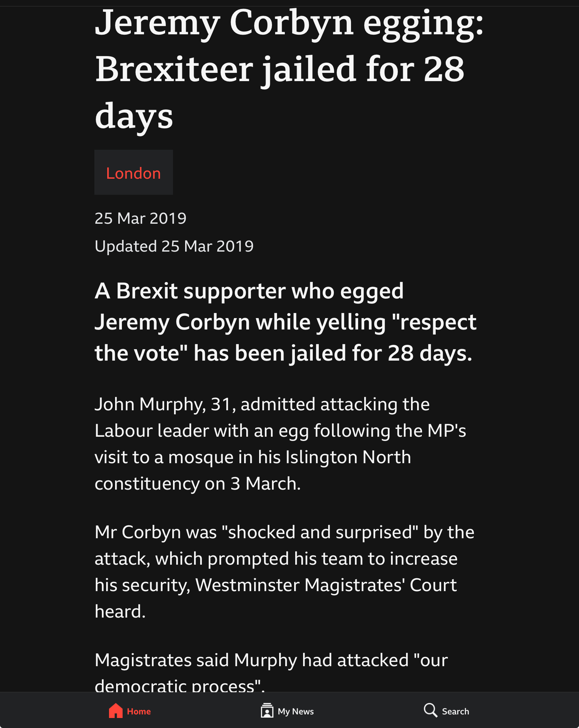This screenshot has width=579, height=728.
Task: Click the John Murphy, 31 paragraph
Action: click(x=280, y=444)
